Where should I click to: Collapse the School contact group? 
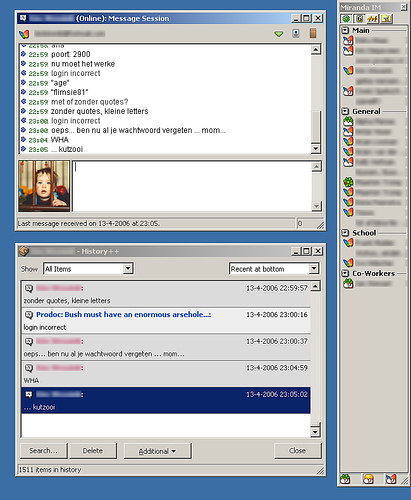(345, 233)
